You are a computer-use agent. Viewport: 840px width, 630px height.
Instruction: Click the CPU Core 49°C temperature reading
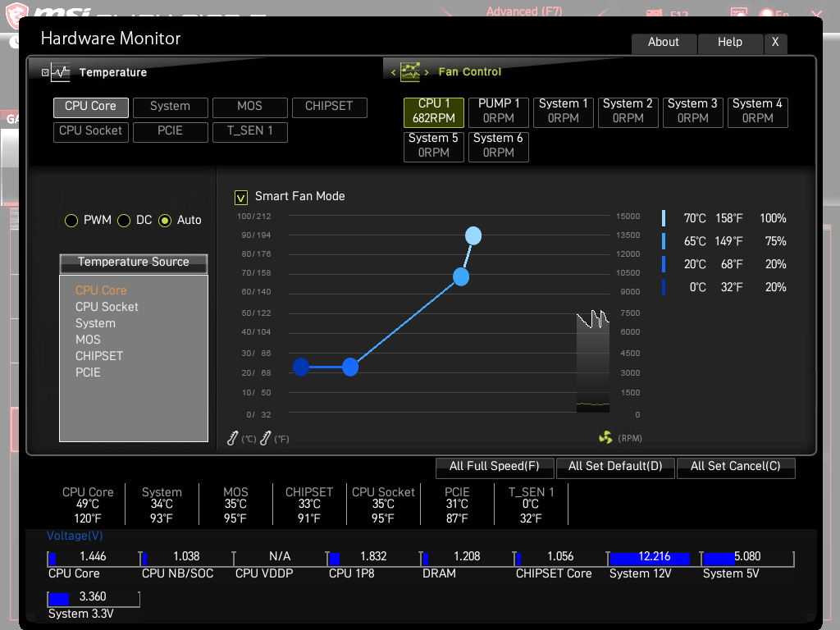click(x=88, y=504)
